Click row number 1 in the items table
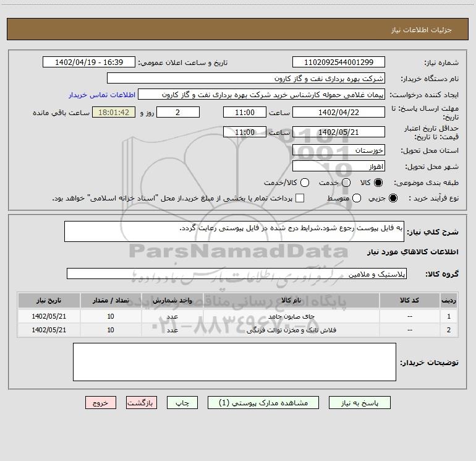This screenshot has height=461, width=476. coord(449,316)
